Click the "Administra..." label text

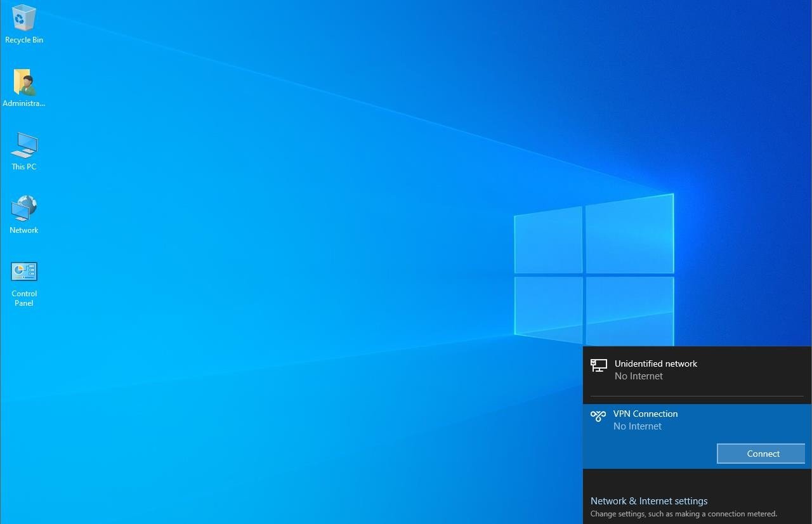click(x=24, y=103)
